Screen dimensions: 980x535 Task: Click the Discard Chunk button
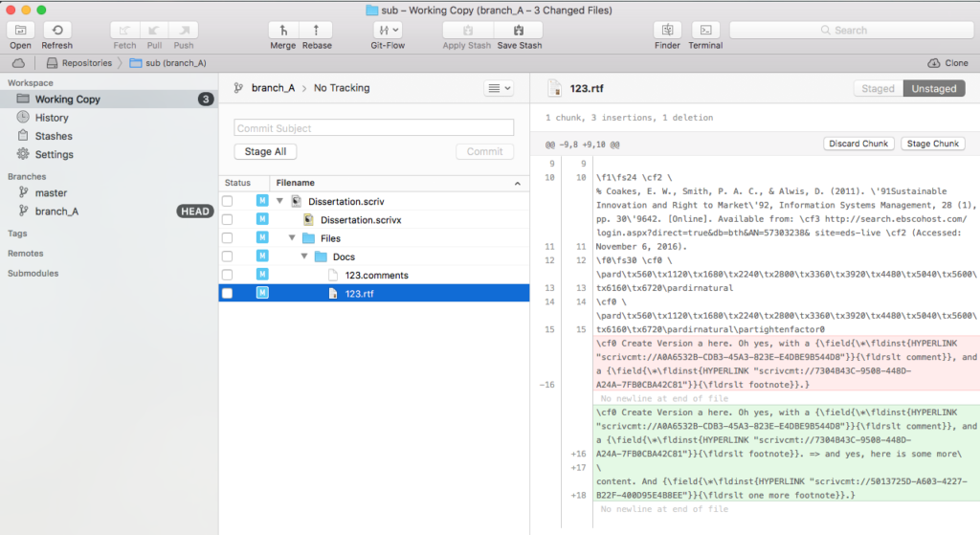point(858,144)
